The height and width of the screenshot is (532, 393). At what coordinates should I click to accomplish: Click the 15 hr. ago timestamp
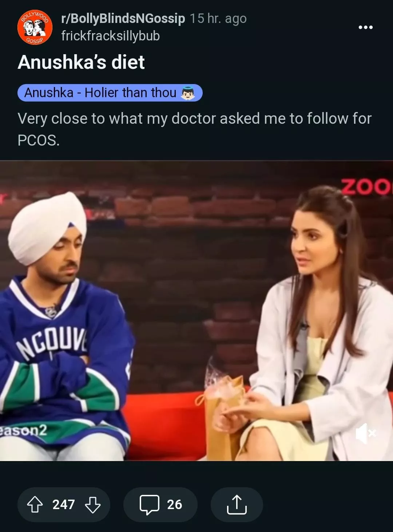click(218, 18)
